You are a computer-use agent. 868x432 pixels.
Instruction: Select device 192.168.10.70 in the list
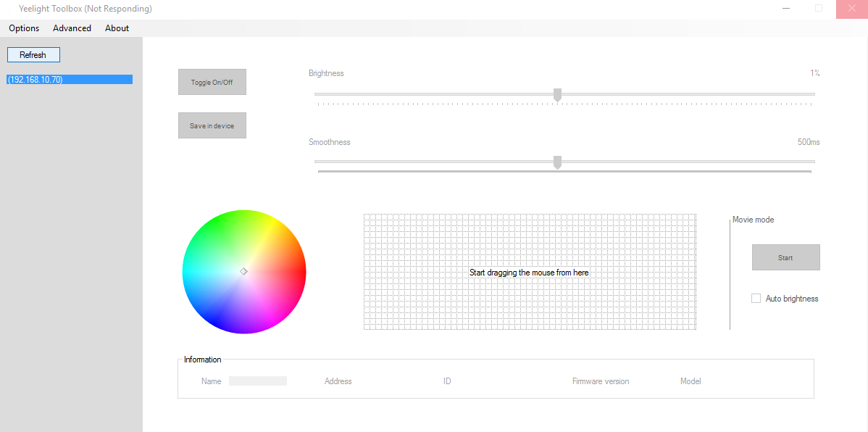click(70, 80)
